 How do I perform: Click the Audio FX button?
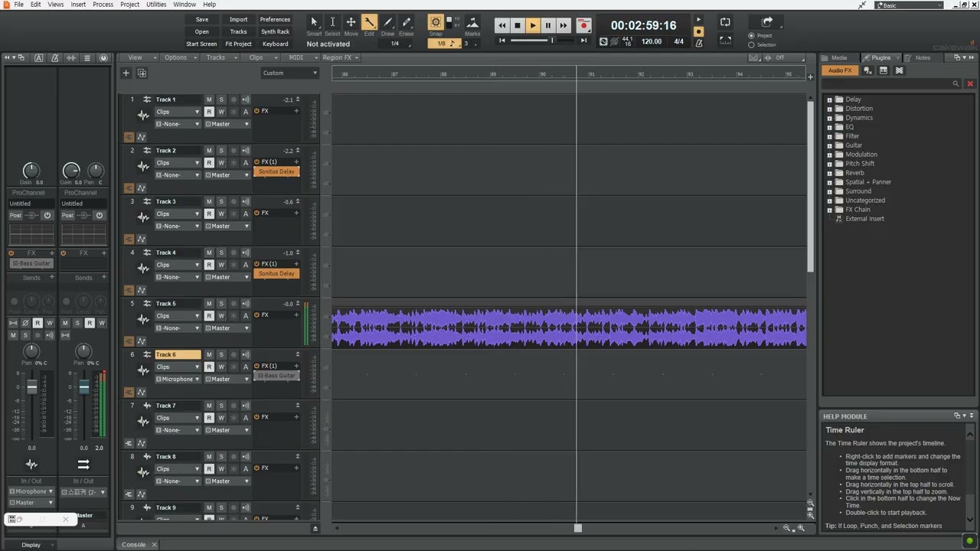(840, 70)
